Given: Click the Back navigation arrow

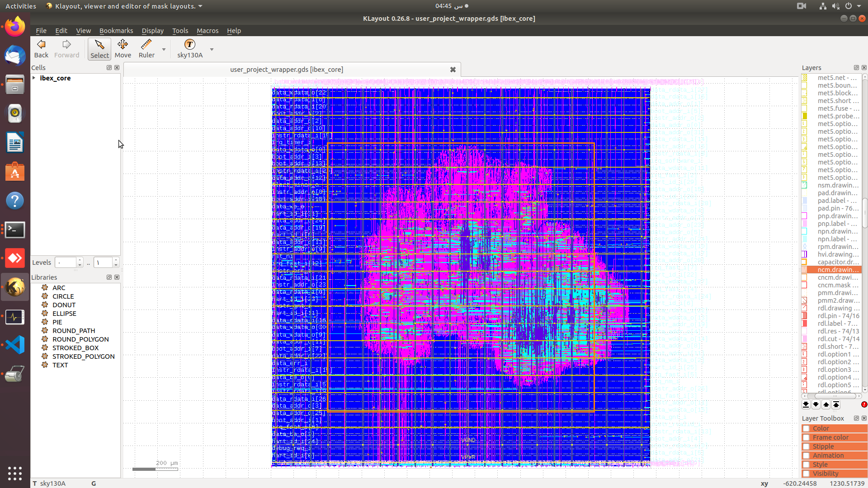Looking at the screenshot, I should coord(41,48).
